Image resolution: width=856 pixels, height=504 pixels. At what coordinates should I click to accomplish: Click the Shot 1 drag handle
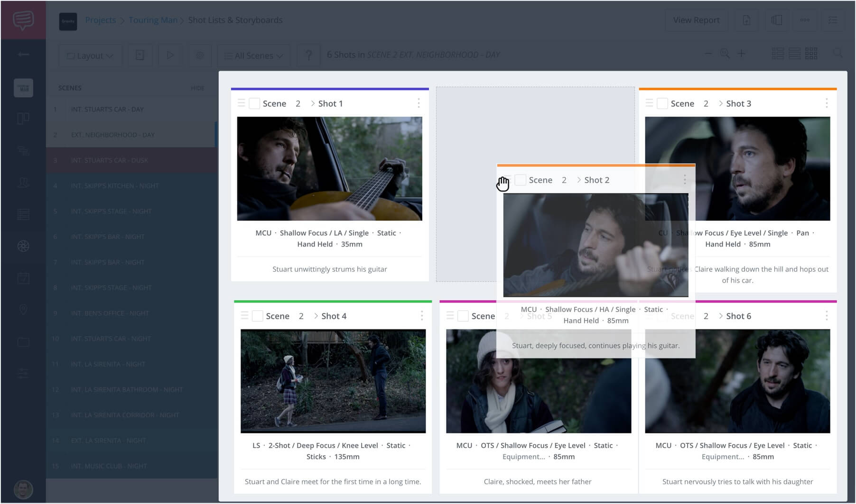(241, 103)
